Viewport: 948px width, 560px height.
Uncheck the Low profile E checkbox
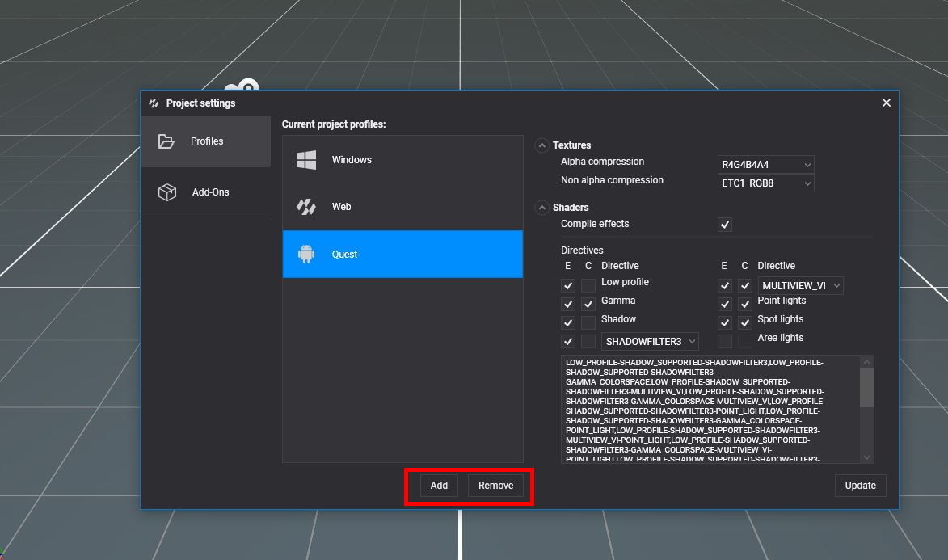point(568,285)
